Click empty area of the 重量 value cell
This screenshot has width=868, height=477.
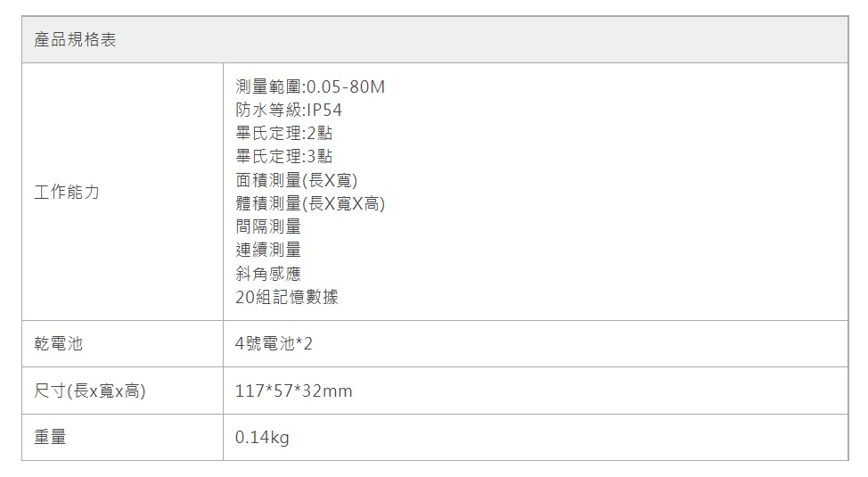click(x=579, y=438)
